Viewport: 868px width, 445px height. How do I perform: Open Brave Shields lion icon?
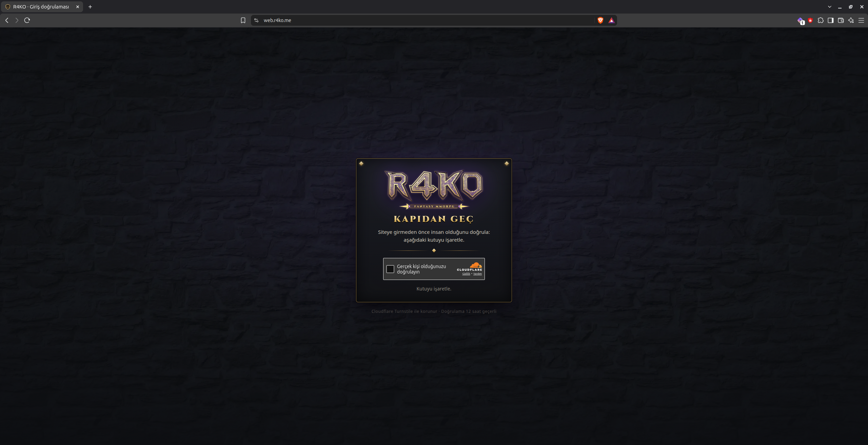point(600,20)
